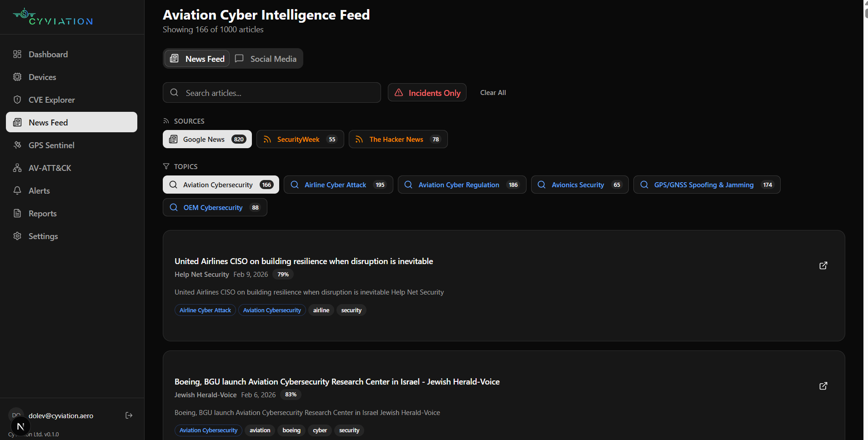Click the 79% relevance score badge
Image resolution: width=868 pixels, height=440 pixels.
pyautogui.click(x=283, y=274)
